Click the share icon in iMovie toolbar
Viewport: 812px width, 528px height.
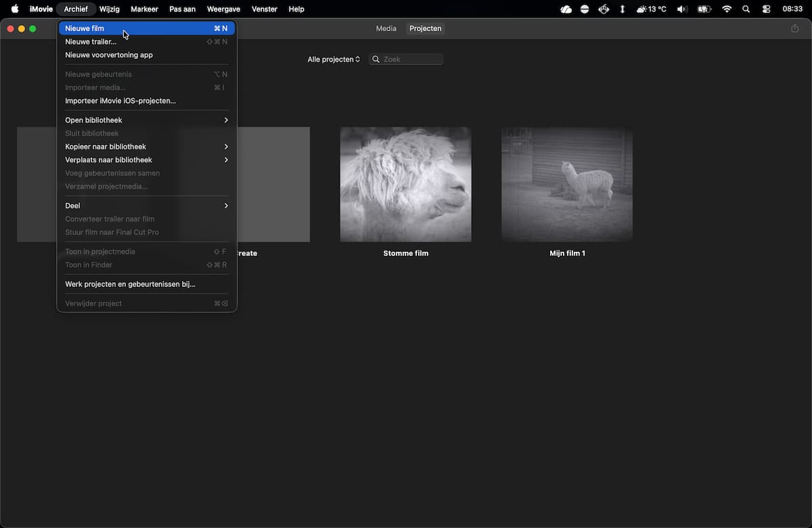point(795,28)
